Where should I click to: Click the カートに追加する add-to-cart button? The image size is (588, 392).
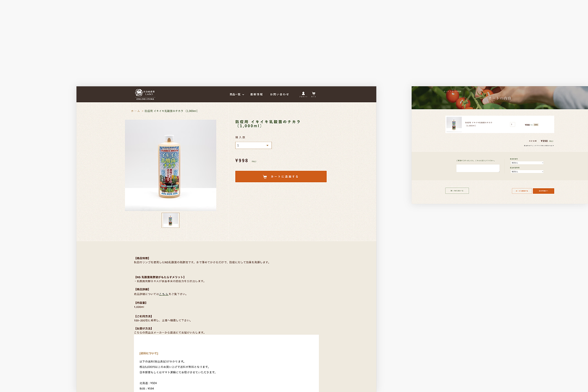pos(281,176)
